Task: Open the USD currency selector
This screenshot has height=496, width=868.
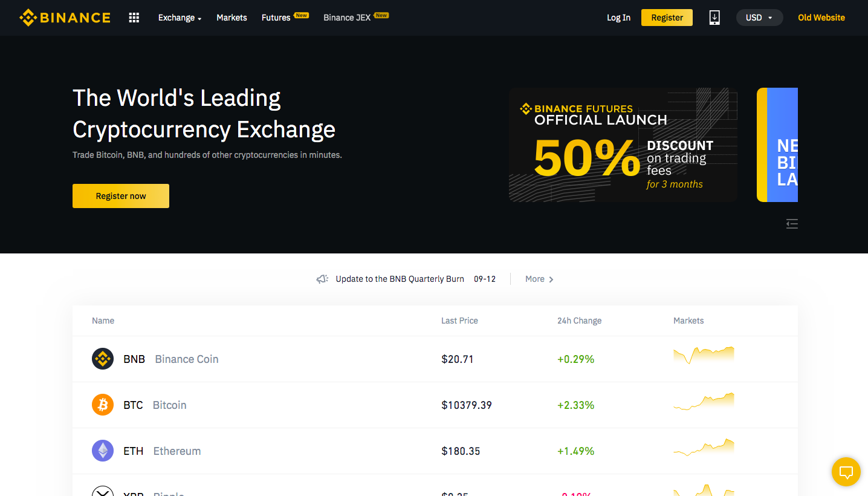Action: [759, 18]
